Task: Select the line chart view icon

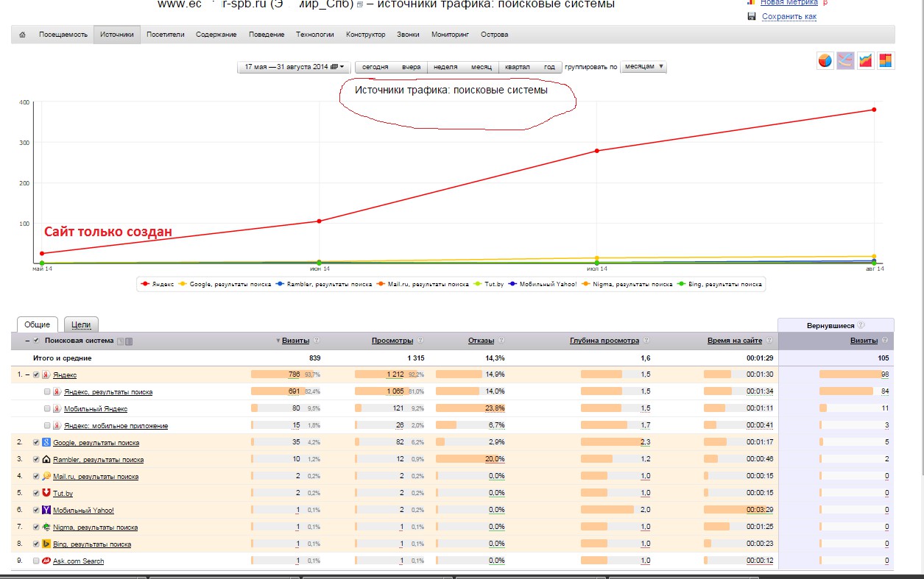Action: 845,61
